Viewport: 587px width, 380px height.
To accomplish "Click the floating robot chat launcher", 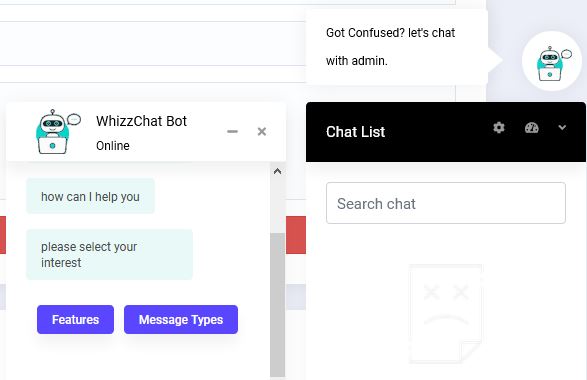I will 552,61.
